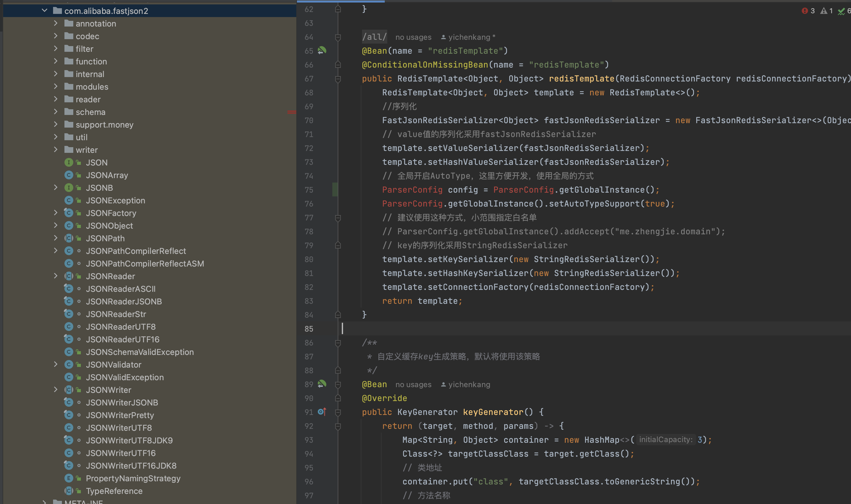Click the 'no usages' hint above redisTemplate
Screen dimensions: 851x504
(413, 37)
